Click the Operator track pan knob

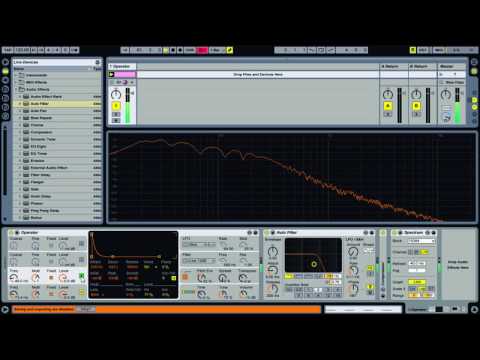click(x=116, y=94)
